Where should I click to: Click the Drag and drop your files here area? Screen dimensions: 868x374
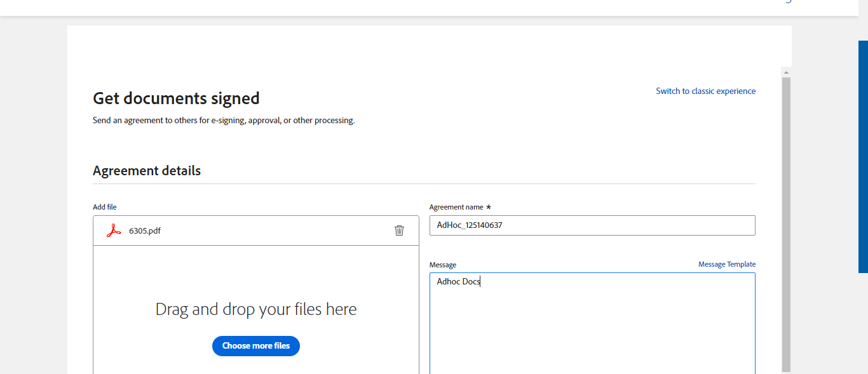[x=256, y=309]
